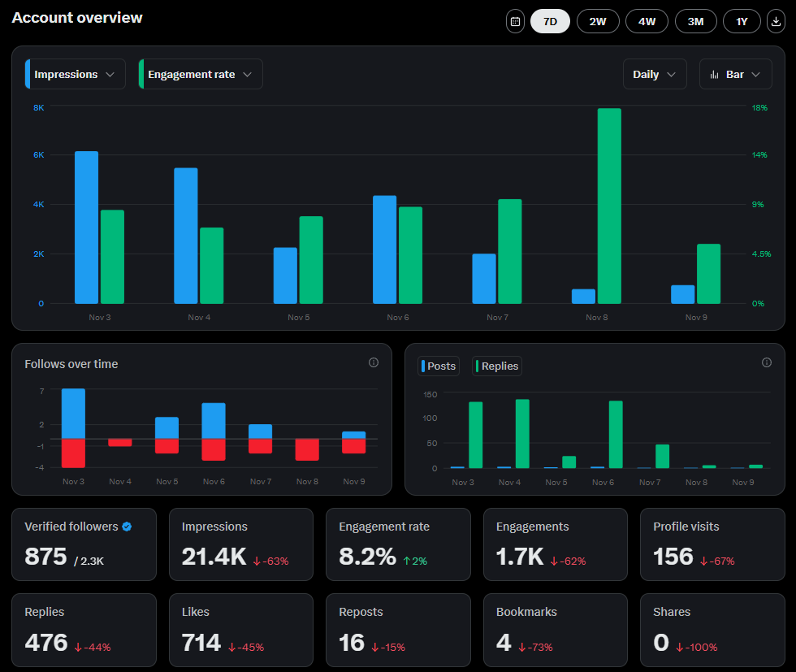Screen dimensions: 796x672
Task: Open the Engagement rate metric dropdown
Action: (201, 74)
